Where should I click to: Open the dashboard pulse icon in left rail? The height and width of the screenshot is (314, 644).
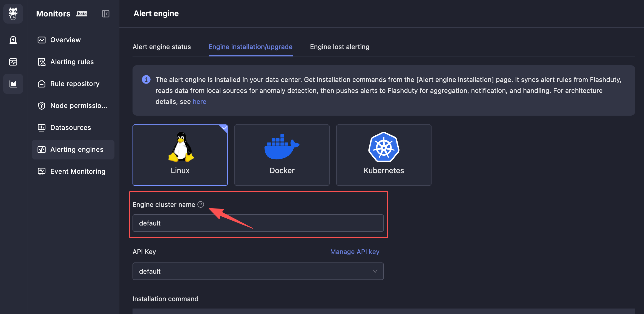[13, 62]
